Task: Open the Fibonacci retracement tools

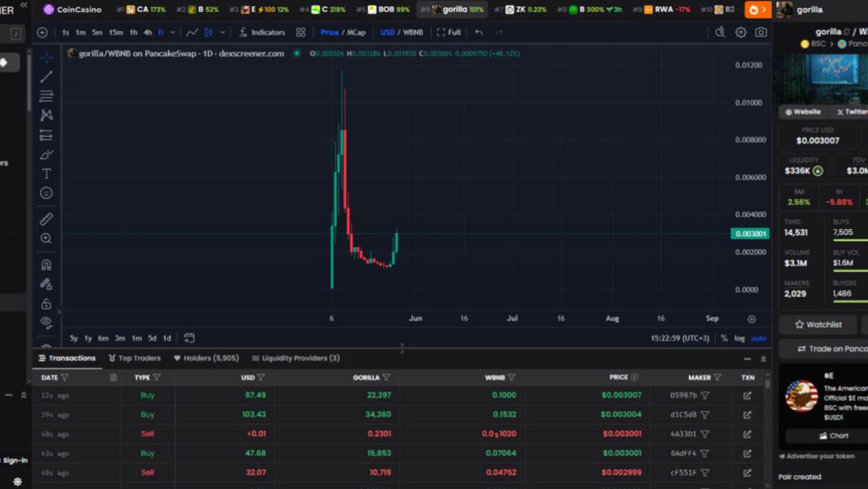Action: [x=46, y=96]
